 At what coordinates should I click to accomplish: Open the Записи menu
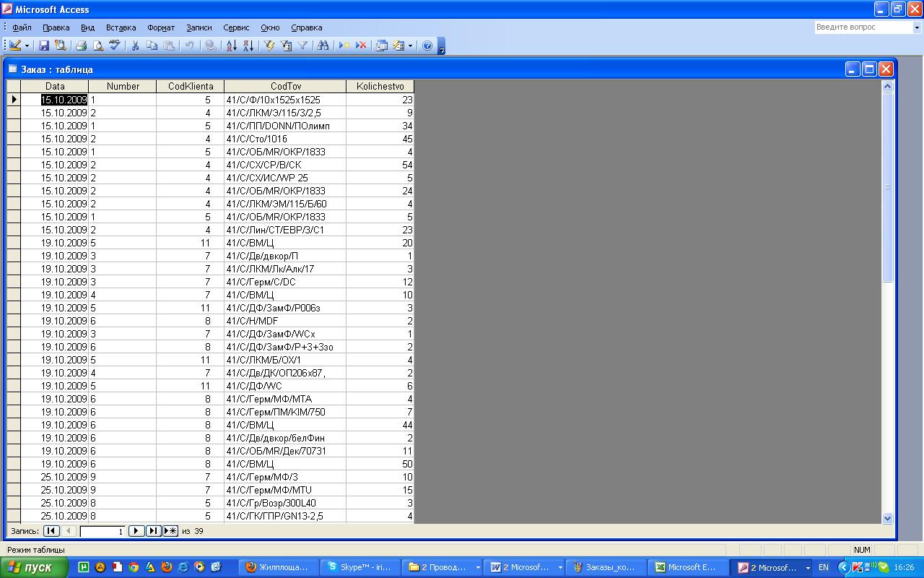tap(199, 27)
